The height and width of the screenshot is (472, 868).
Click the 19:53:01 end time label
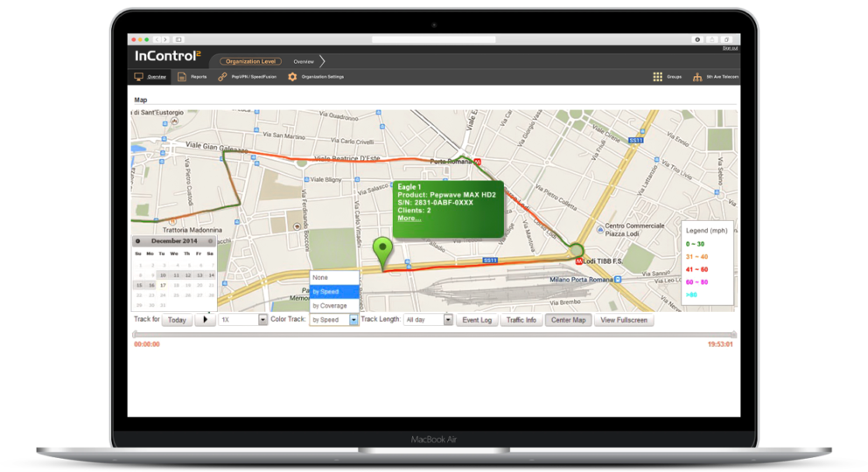(x=720, y=344)
